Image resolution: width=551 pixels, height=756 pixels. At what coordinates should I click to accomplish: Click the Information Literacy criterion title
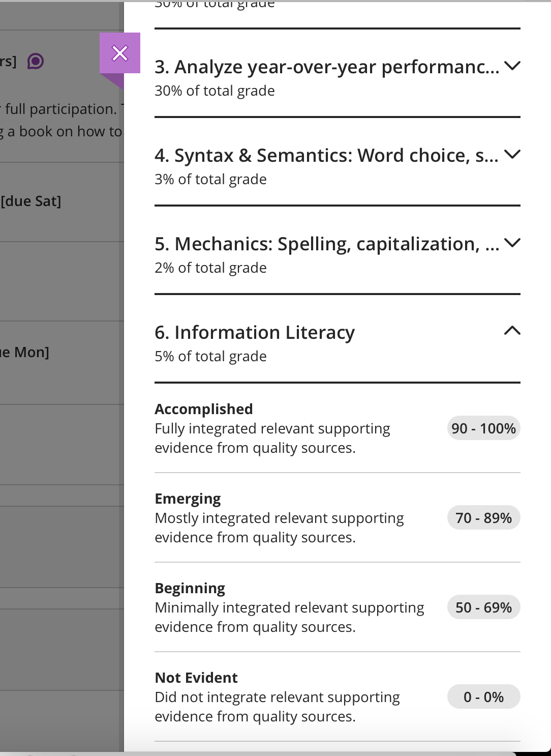coord(255,332)
